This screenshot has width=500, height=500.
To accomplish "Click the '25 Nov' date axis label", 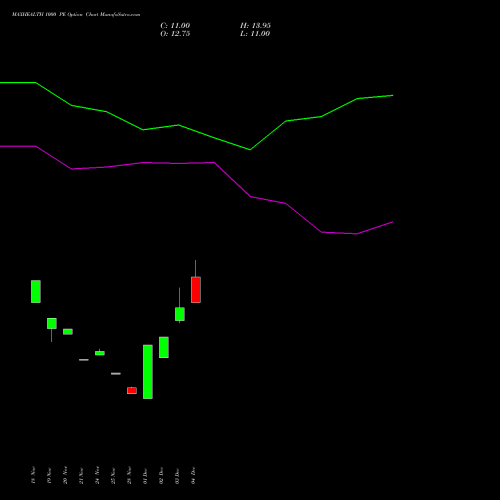I will point(113,475).
